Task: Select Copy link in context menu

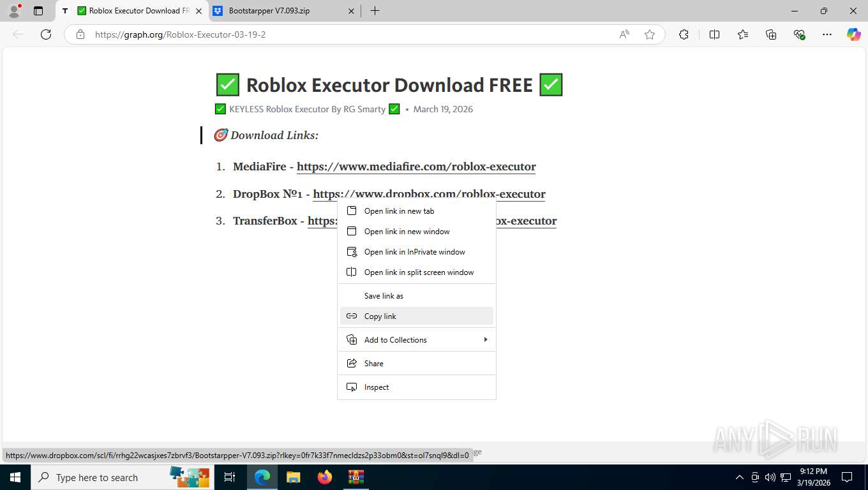Action: point(417,316)
